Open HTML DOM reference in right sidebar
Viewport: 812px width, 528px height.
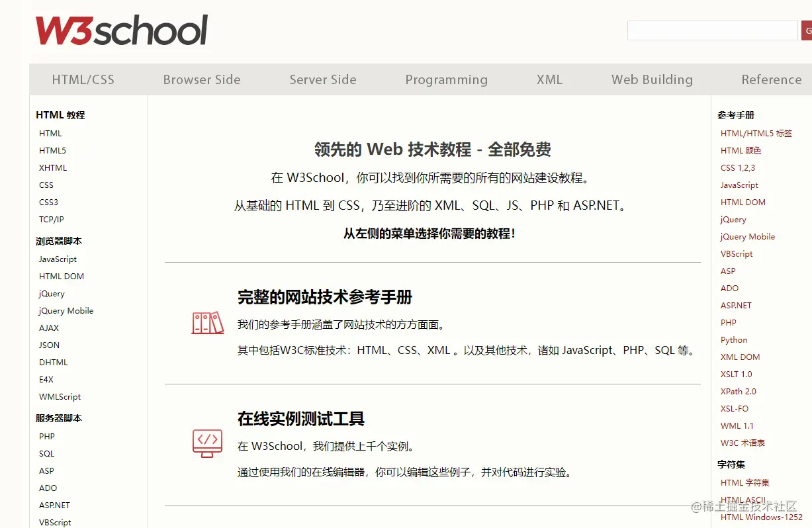pos(743,202)
